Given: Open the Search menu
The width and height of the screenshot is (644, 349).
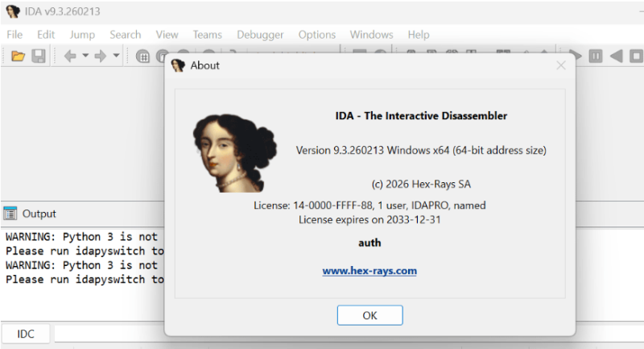Looking at the screenshot, I should coord(126,35).
